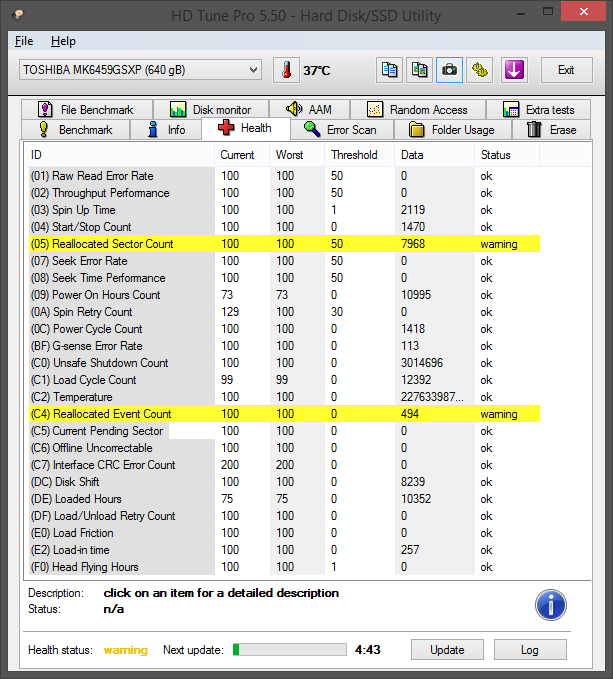The image size is (613, 679).
Task: Click the Threshold column header
Action: pyautogui.click(x=359, y=155)
